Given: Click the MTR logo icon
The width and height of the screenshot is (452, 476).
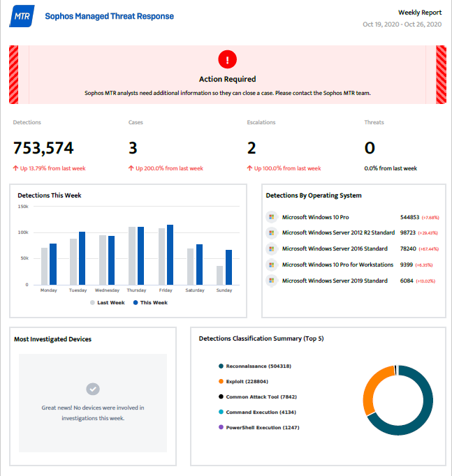Looking at the screenshot, I should (21, 16).
